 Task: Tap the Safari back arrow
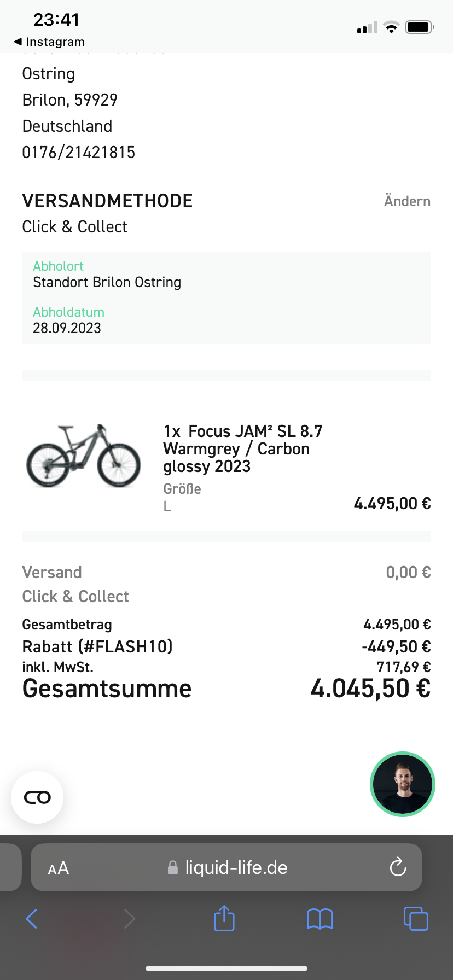coord(32,919)
